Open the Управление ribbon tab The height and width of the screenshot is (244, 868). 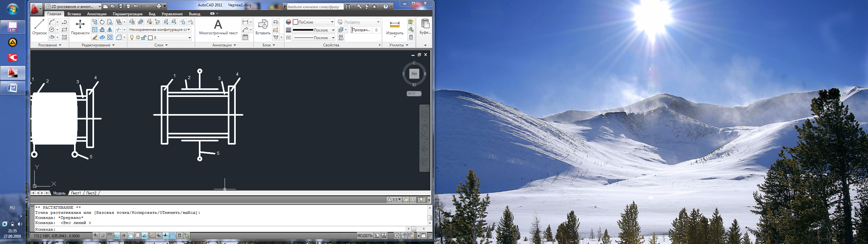(172, 14)
